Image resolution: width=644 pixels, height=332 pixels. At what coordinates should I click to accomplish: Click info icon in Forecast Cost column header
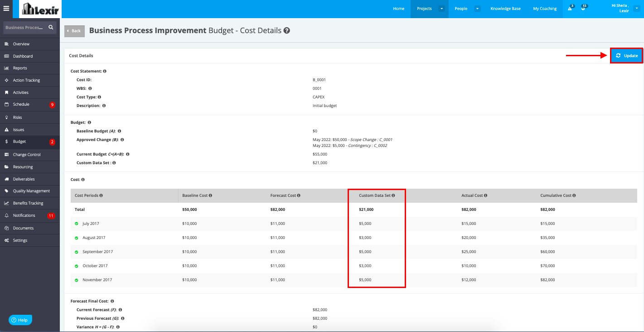299,195
